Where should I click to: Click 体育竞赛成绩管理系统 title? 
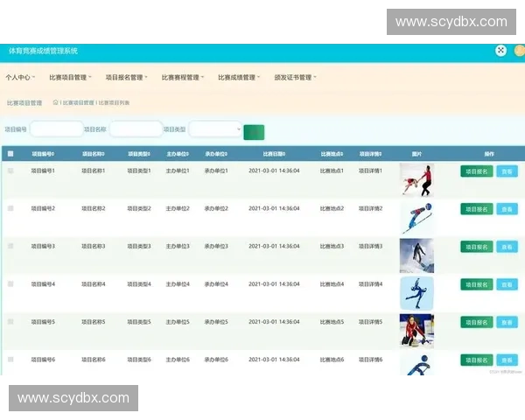click(43, 51)
